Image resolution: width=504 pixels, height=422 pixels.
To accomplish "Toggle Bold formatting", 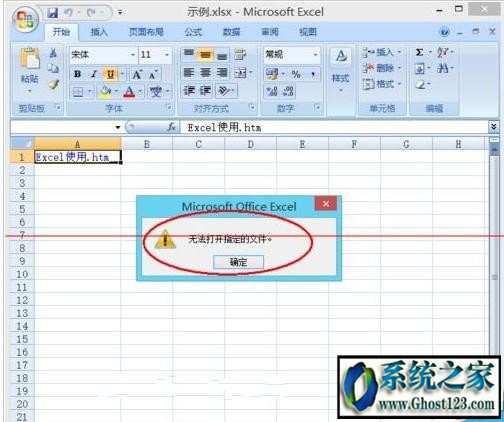I will (78, 74).
